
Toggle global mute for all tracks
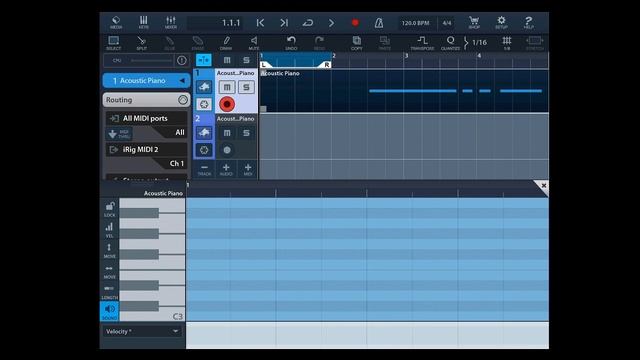pyautogui.click(x=227, y=60)
